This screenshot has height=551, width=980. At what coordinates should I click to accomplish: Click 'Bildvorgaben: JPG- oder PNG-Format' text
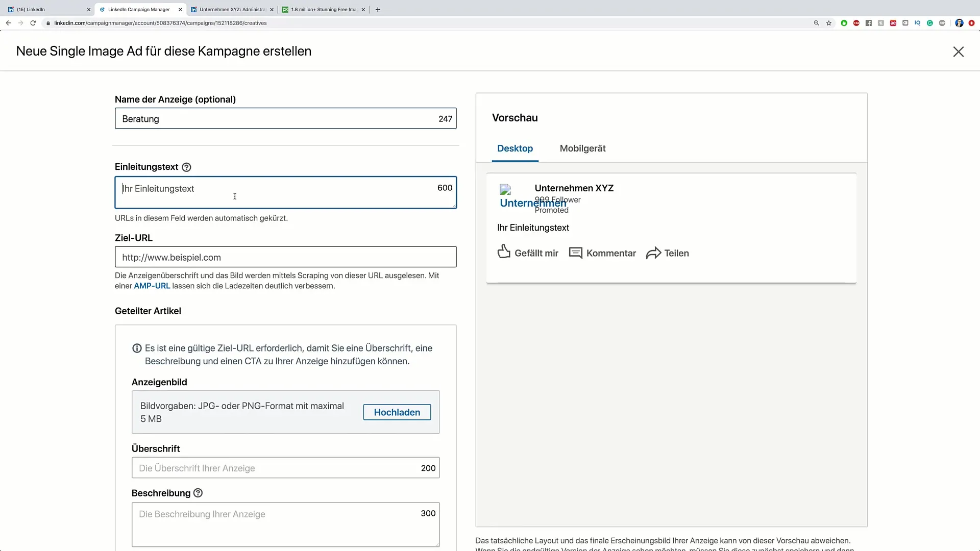[x=242, y=412]
